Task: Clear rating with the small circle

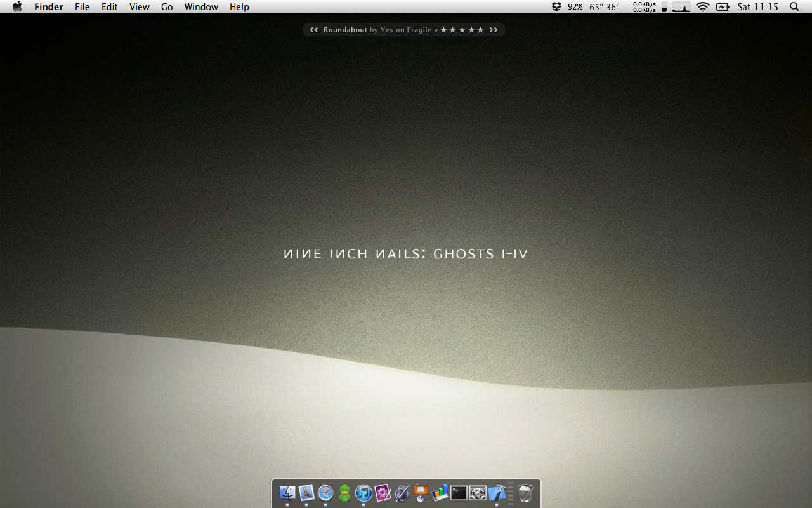Action: pyautogui.click(x=436, y=30)
